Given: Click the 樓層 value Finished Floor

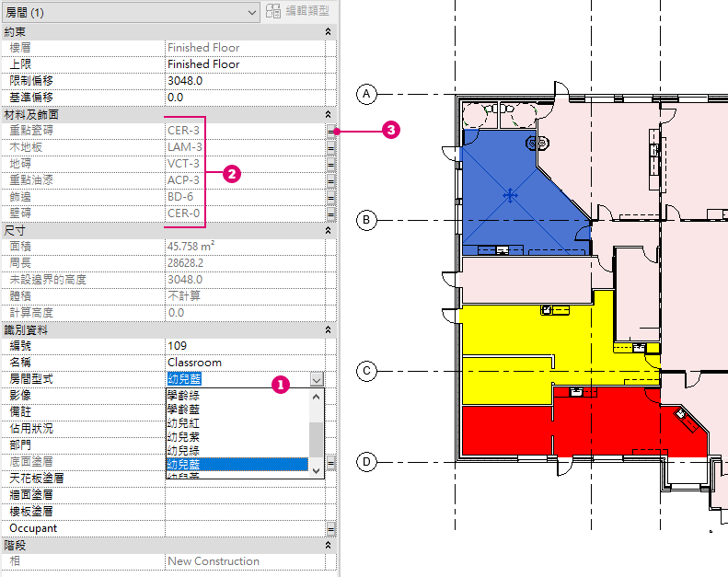Looking at the screenshot, I should click(x=203, y=48).
